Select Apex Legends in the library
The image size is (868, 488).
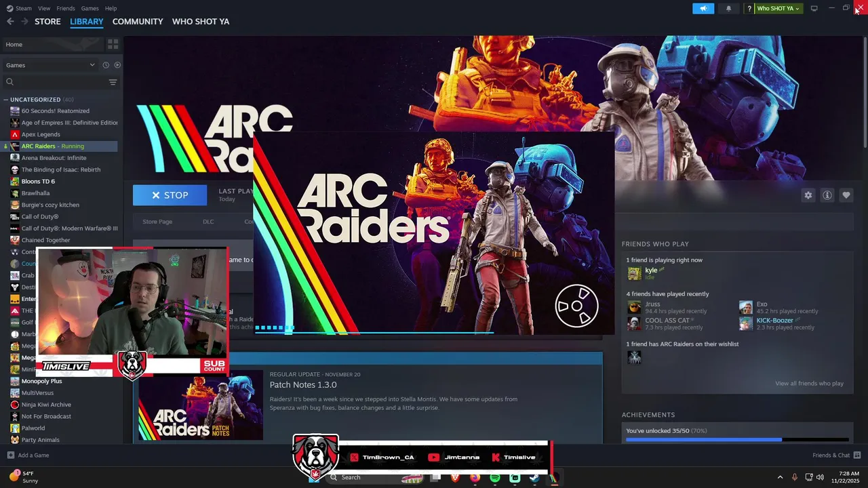tap(41, 134)
